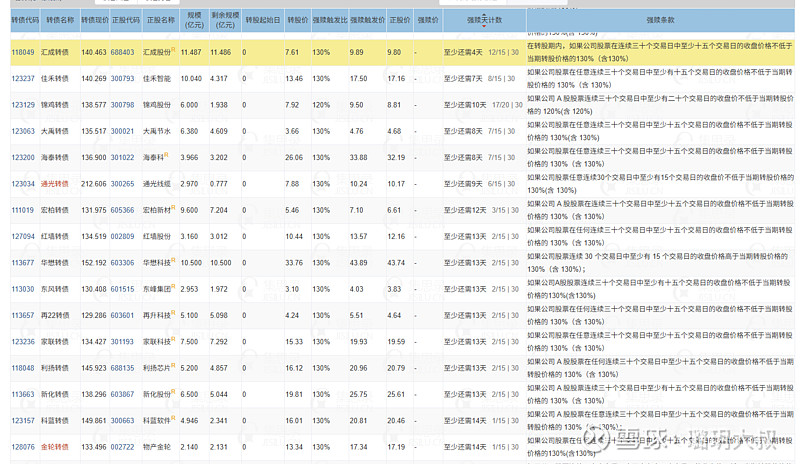The width and height of the screenshot is (800, 464).
Task: Click the R mark beside 宏柏新材
Action: tap(173, 208)
